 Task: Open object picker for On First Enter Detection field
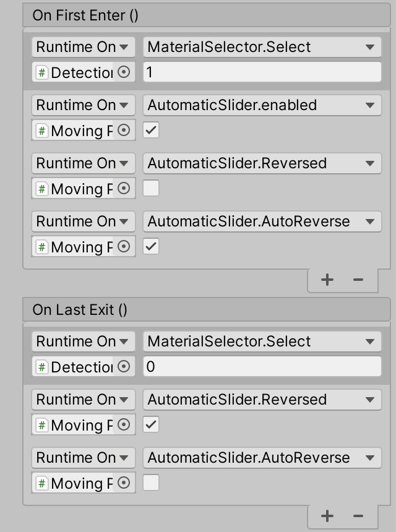click(x=124, y=72)
